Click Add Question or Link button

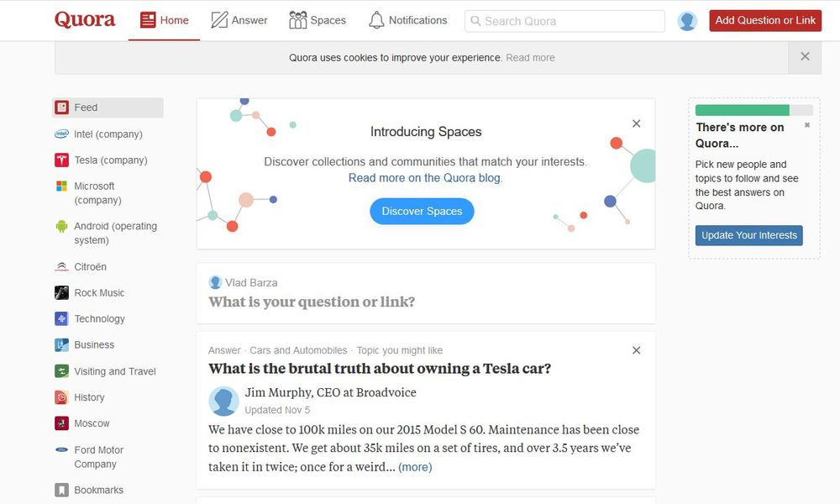pos(764,20)
